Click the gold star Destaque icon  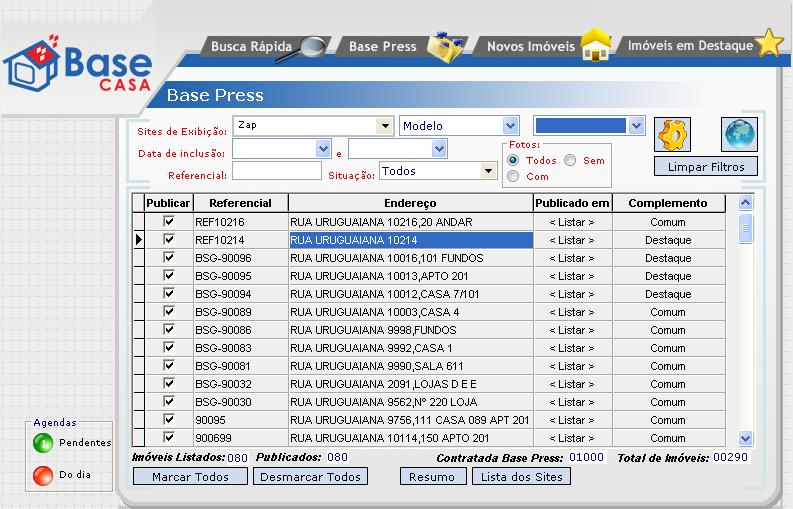click(x=768, y=44)
